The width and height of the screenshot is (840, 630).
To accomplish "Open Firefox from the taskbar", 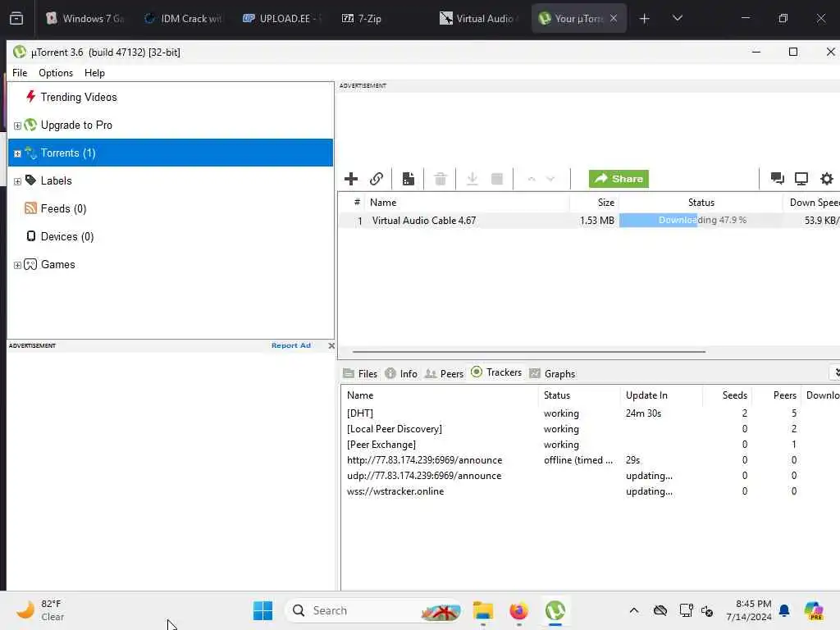I will point(518,610).
